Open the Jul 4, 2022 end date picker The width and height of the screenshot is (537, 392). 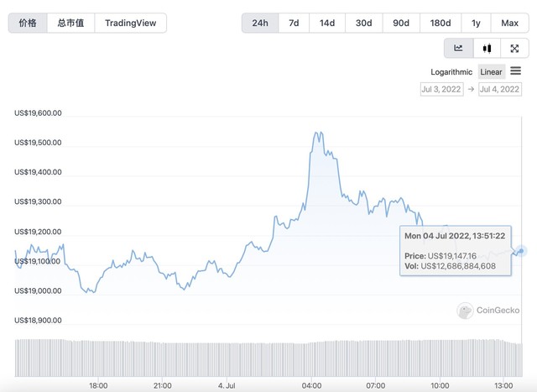click(x=499, y=89)
